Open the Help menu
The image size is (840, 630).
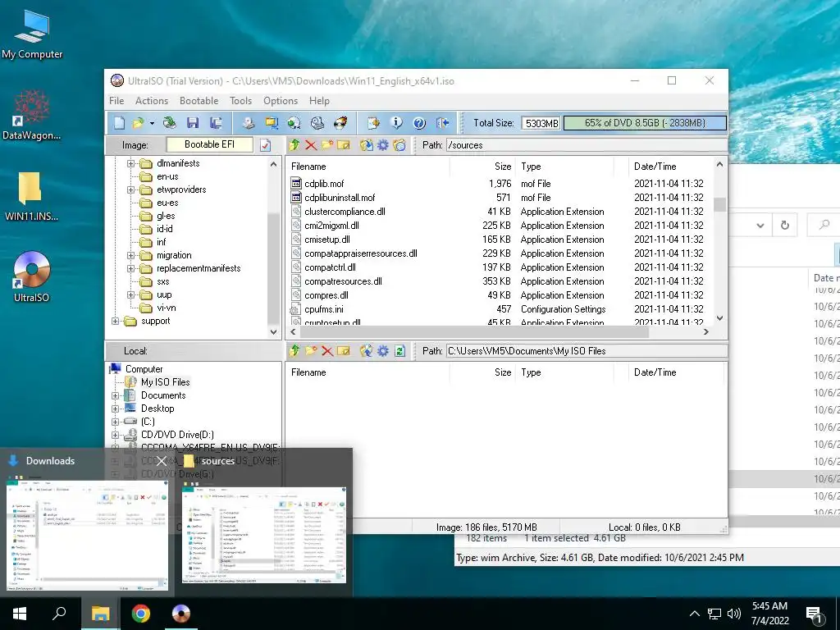coord(319,101)
